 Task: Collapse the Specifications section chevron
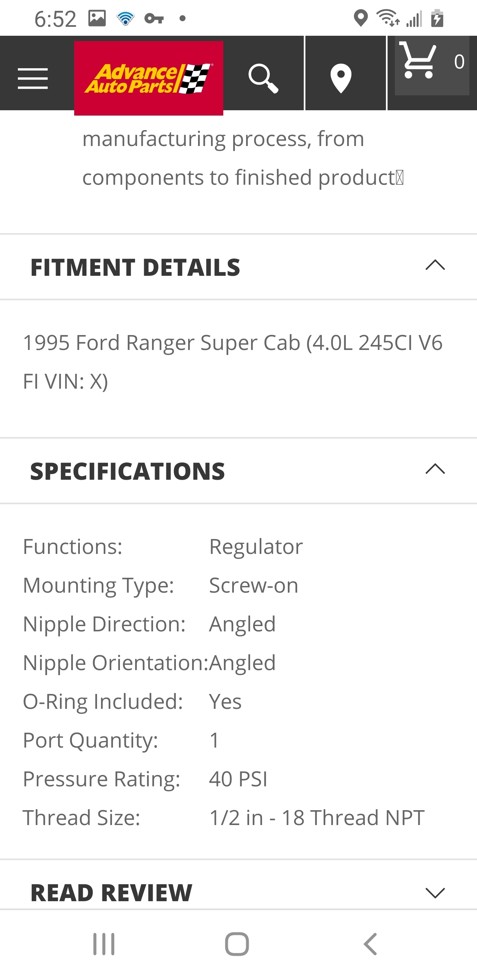[x=435, y=469]
